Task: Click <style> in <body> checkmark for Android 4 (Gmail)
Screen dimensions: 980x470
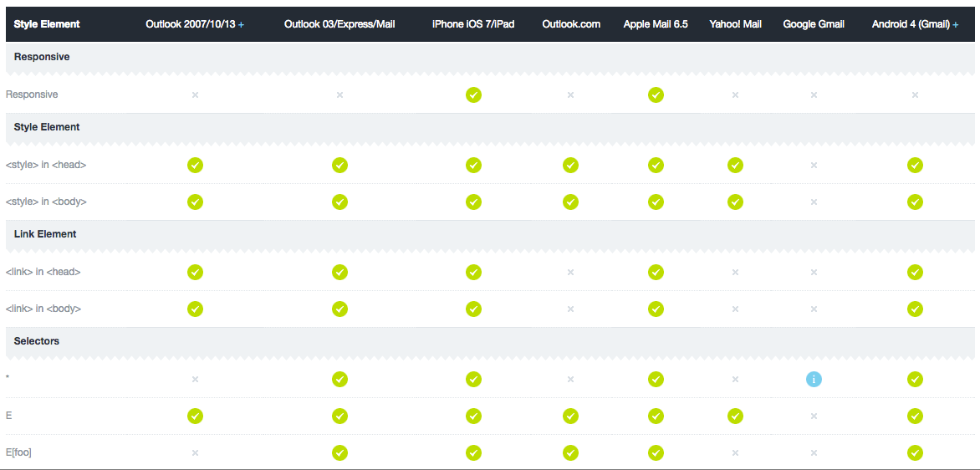Action: pos(915,202)
